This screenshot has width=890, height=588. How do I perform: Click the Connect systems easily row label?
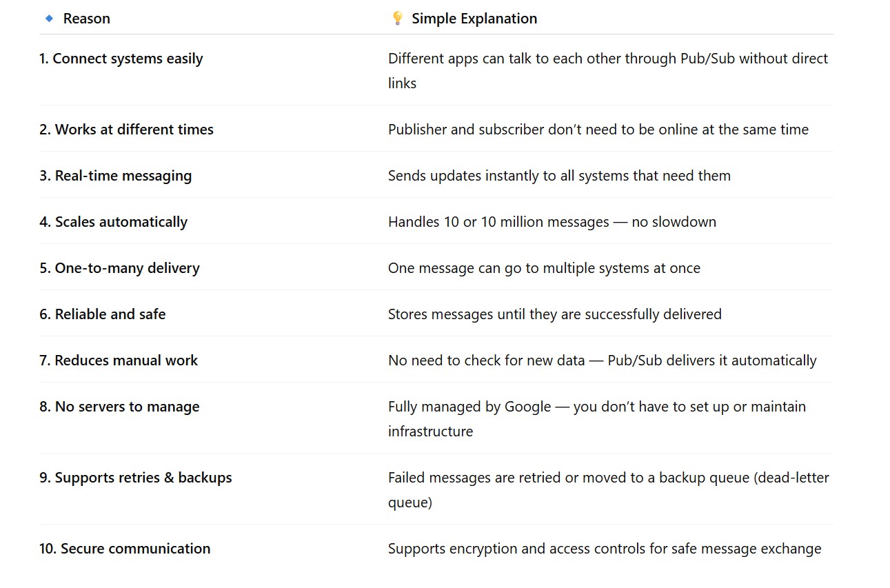tap(121, 59)
